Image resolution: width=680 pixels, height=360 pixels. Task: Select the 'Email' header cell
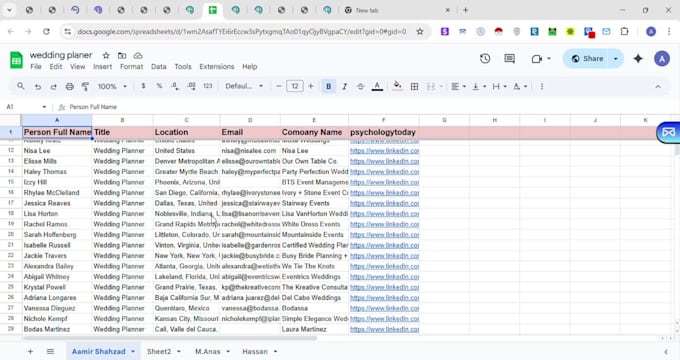(x=250, y=132)
